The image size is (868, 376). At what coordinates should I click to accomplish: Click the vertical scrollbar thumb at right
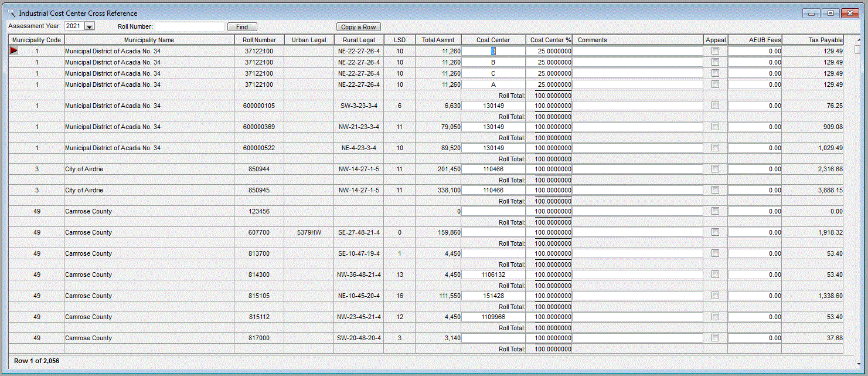(857, 49)
